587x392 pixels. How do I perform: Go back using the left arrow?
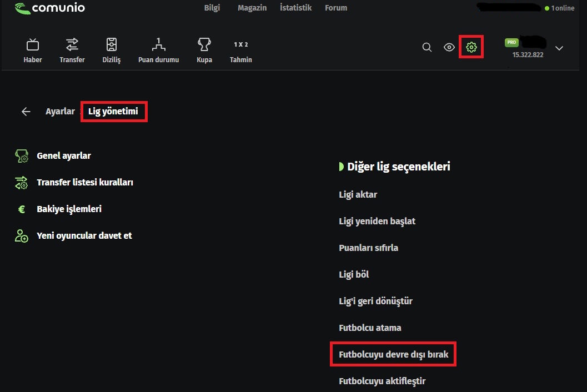click(26, 112)
